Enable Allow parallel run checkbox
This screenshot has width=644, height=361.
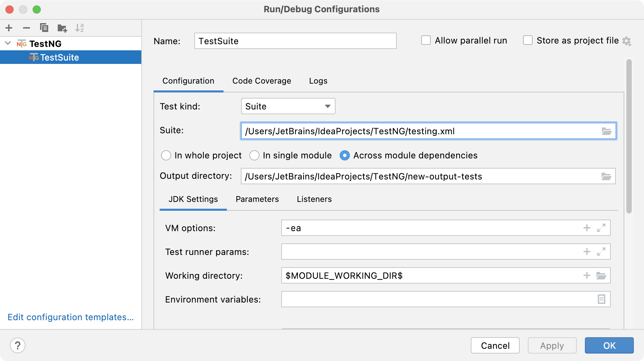click(426, 40)
